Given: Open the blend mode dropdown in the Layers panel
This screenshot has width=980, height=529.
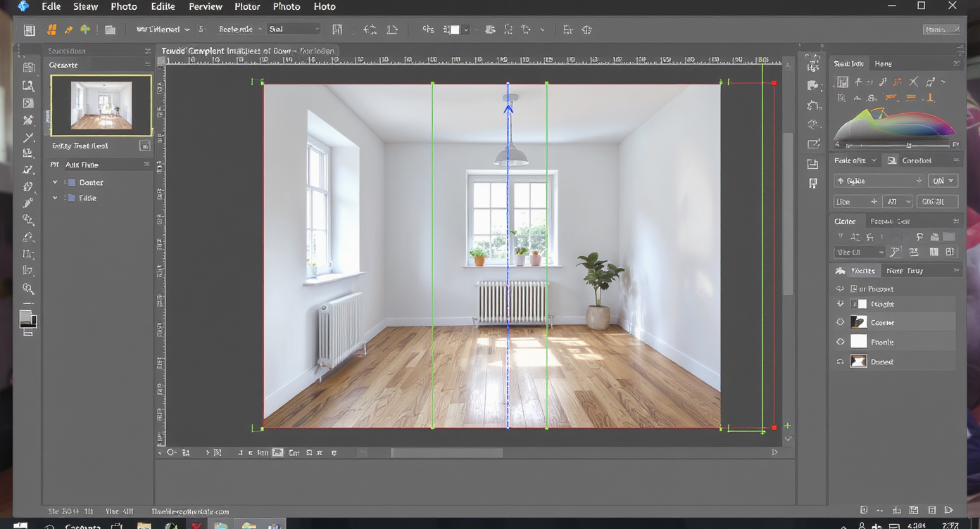Looking at the screenshot, I should coord(860,252).
